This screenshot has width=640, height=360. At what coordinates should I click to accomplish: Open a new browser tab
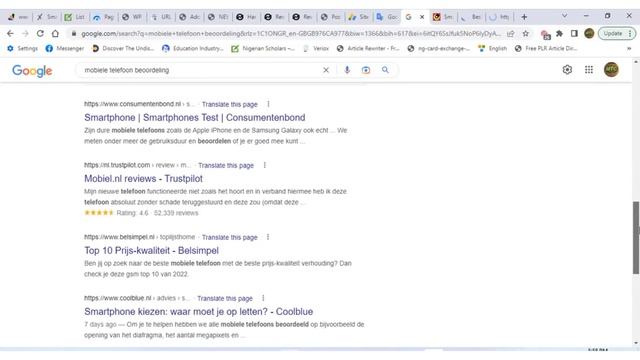tap(524, 17)
